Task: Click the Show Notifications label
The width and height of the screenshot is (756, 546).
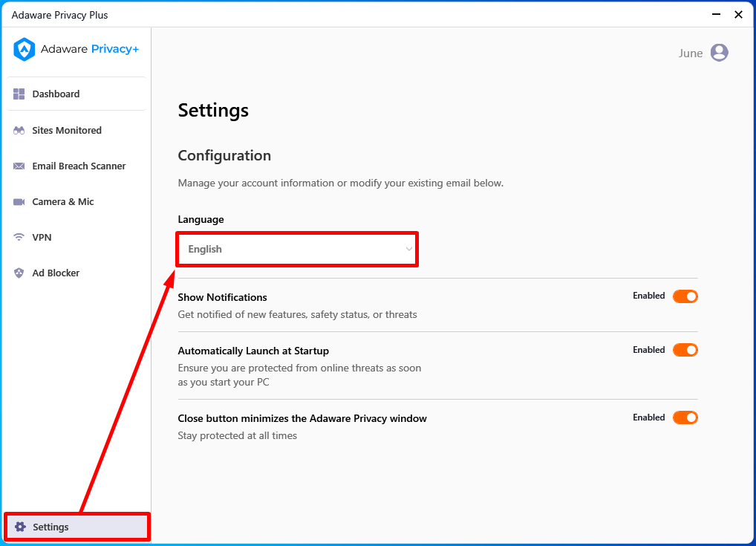Action: pyautogui.click(x=222, y=297)
